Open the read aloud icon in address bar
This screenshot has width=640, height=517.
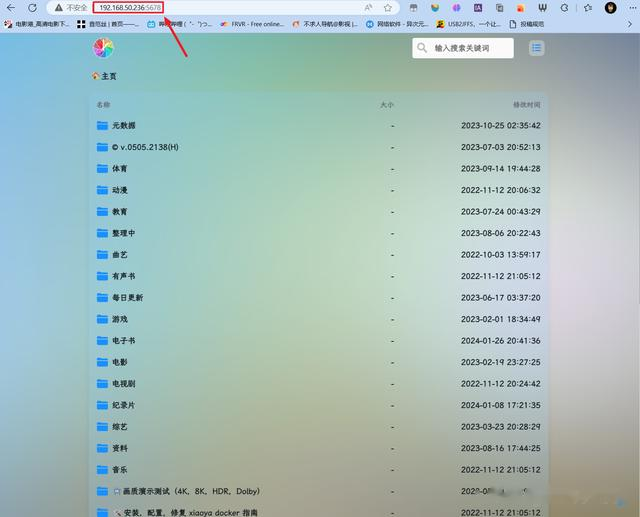(x=368, y=8)
